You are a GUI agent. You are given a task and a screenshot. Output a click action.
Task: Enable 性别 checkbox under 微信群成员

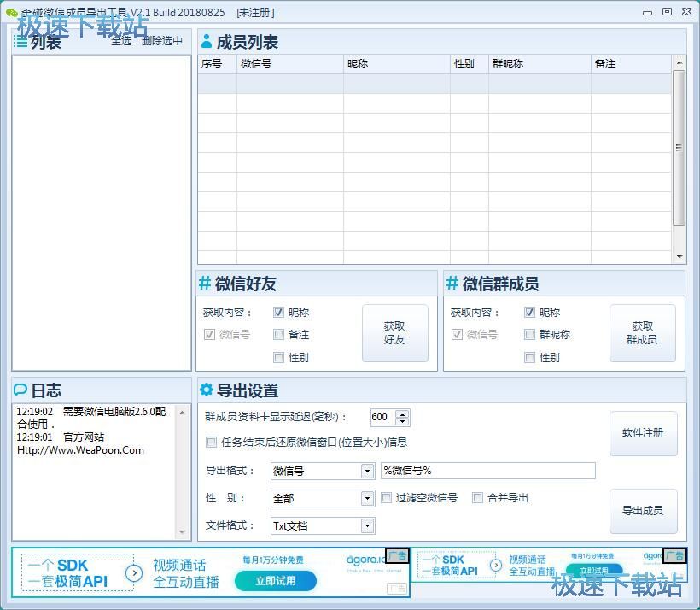pyautogui.click(x=529, y=357)
